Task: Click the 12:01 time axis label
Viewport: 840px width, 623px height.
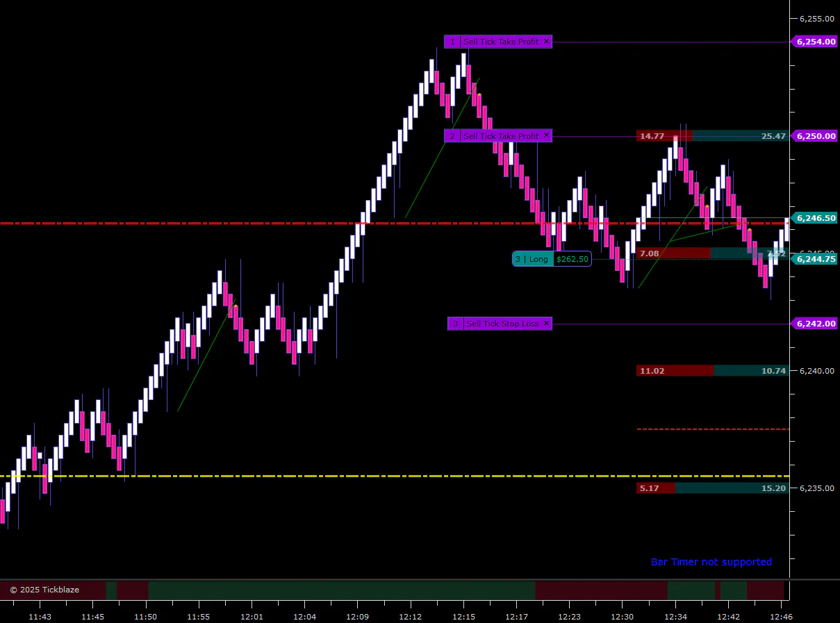Action: pos(252,617)
